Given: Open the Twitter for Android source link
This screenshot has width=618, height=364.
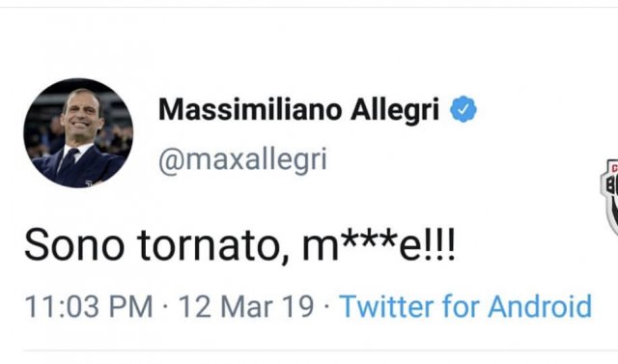Looking at the screenshot, I should click(465, 306).
